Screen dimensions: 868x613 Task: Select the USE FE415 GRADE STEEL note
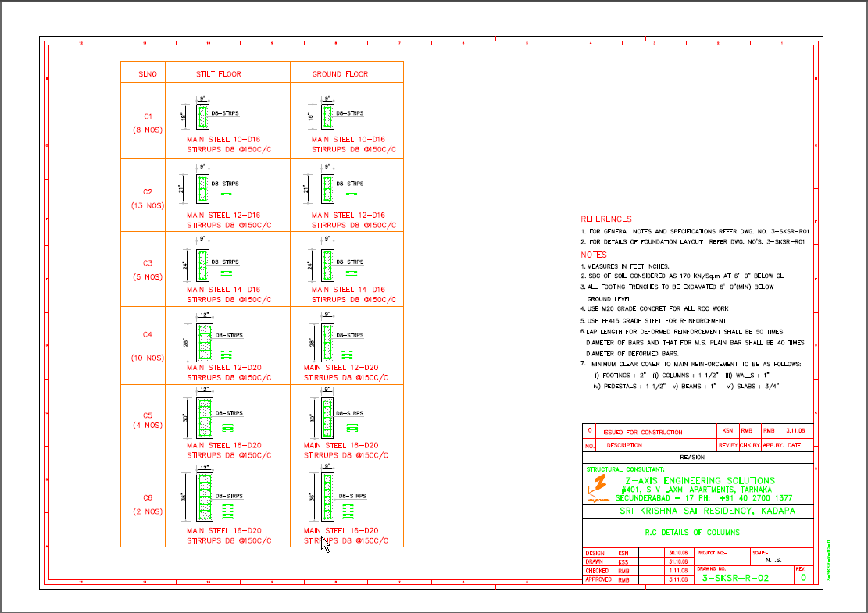[x=653, y=321]
